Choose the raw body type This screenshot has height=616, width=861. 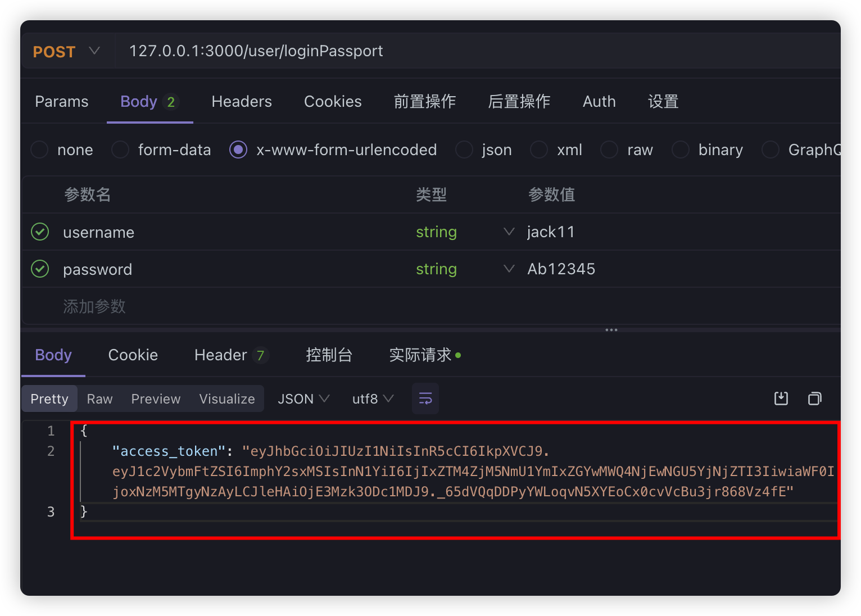click(609, 150)
